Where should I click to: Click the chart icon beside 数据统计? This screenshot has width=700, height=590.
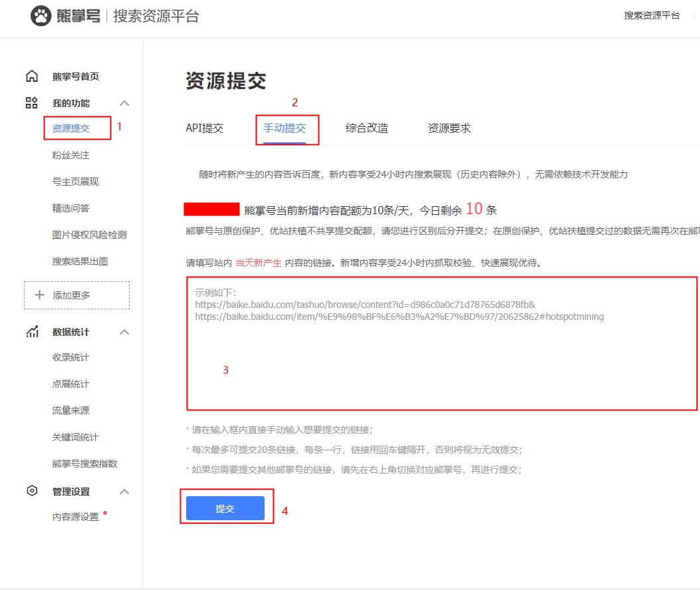point(32,331)
